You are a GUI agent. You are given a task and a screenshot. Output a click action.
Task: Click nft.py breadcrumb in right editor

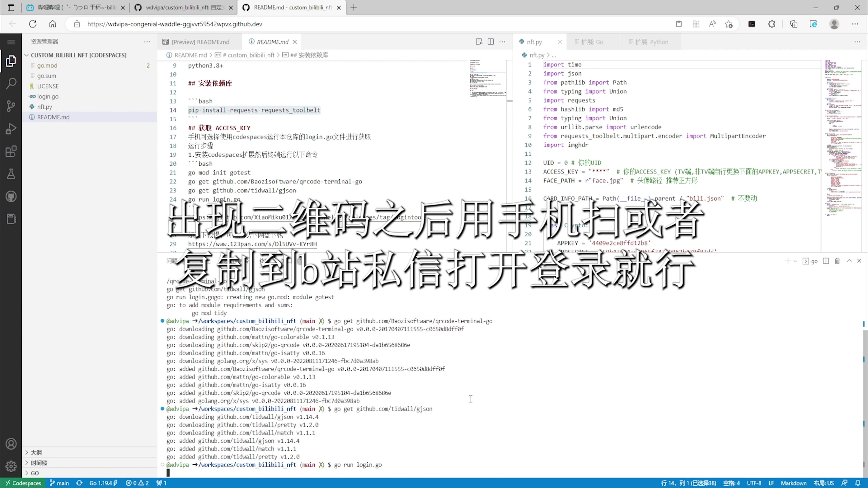pyautogui.click(x=537, y=55)
